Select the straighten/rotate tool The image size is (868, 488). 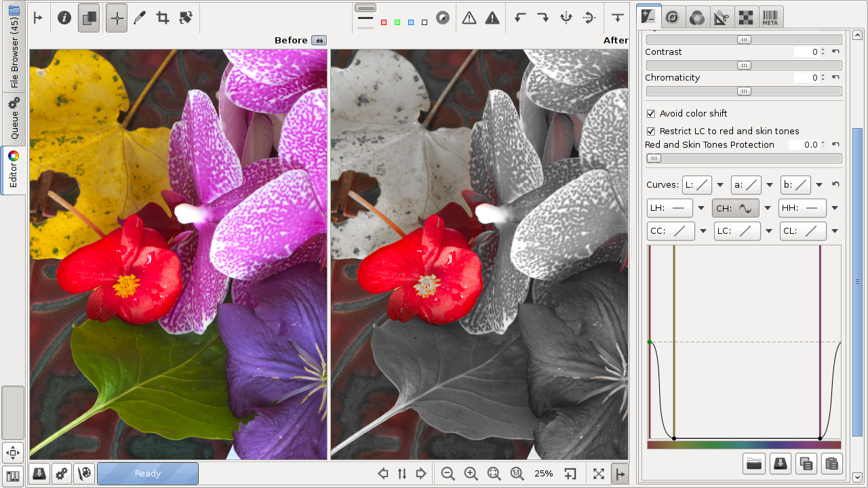[x=186, y=18]
